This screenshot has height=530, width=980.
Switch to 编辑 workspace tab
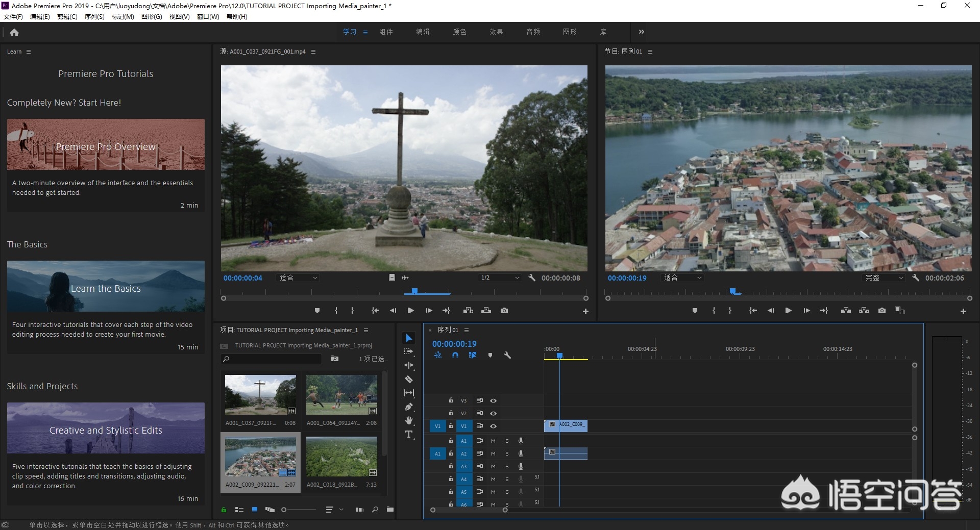coord(423,32)
